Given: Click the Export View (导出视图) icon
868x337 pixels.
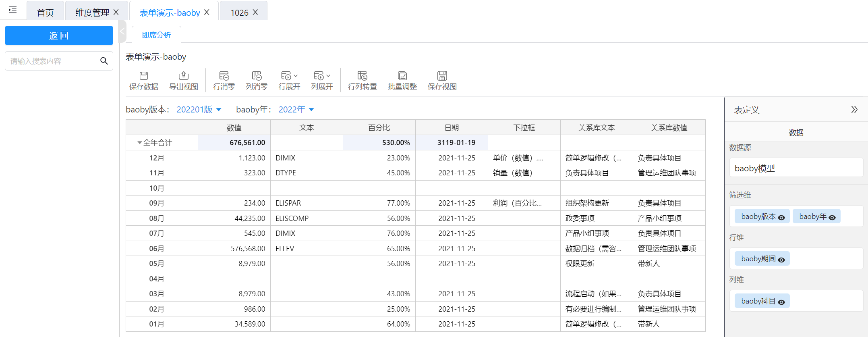Looking at the screenshot, I should (183, 76).
